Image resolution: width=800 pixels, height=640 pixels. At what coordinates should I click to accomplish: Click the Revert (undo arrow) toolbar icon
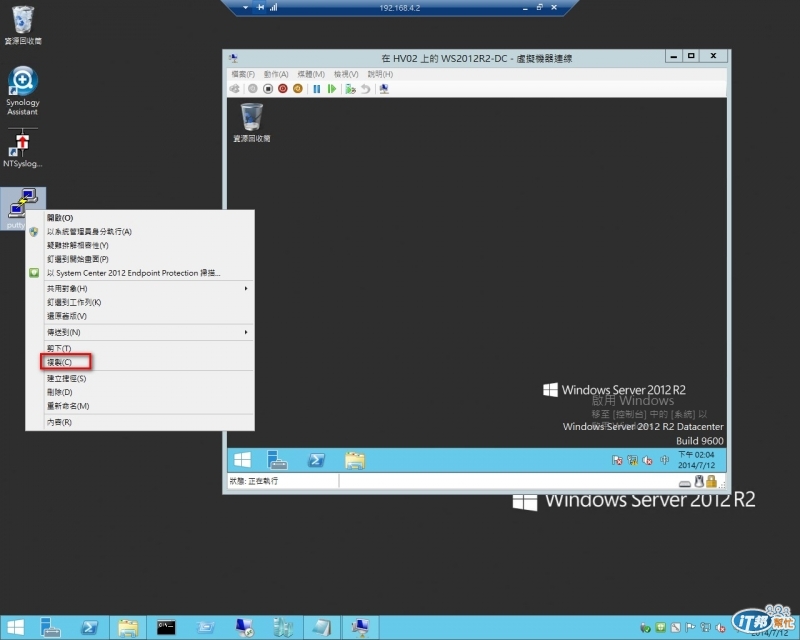[365, 89]
